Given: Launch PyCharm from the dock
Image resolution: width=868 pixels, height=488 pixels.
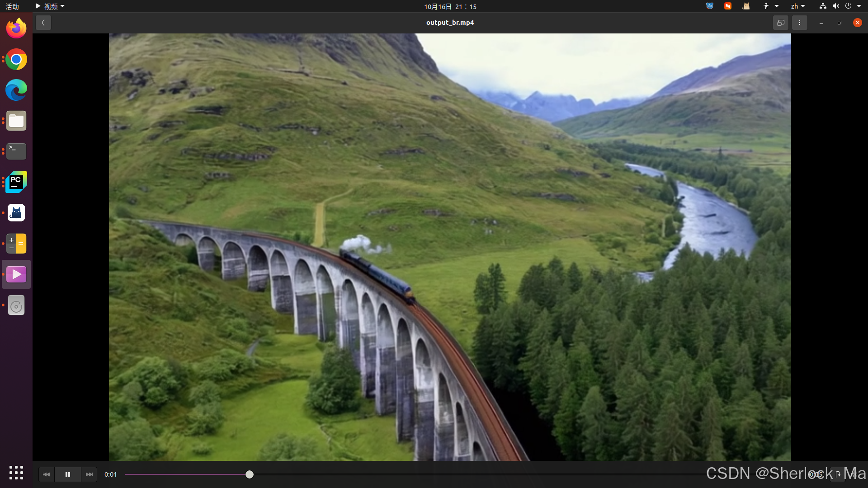Looking at the screenshot, I should tap(16, 182).
